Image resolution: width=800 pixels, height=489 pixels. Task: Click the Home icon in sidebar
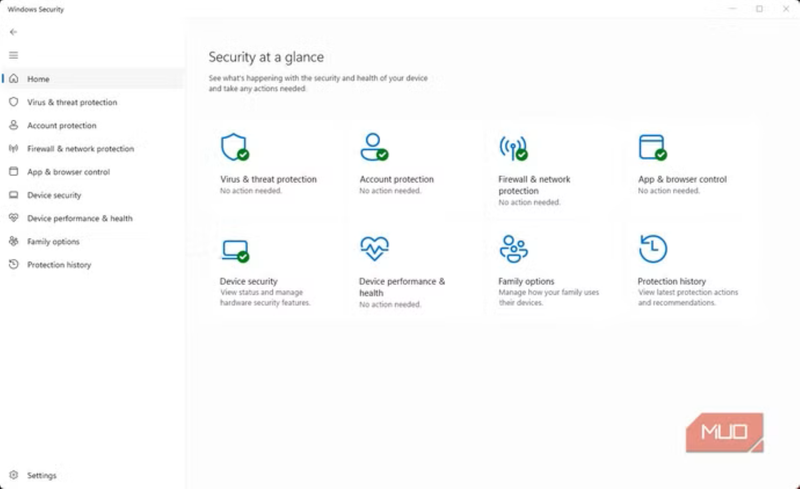(14, 79)
